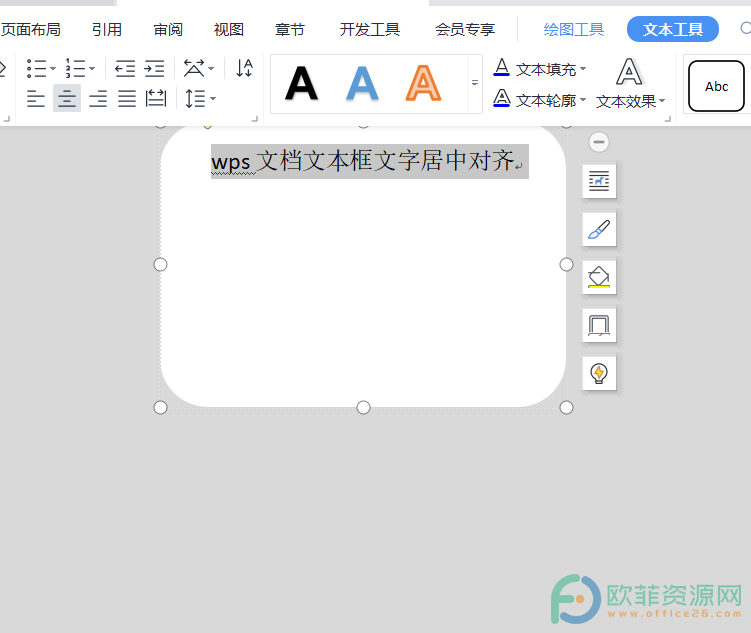Open 文本填充 dropdown arrow

583,68
